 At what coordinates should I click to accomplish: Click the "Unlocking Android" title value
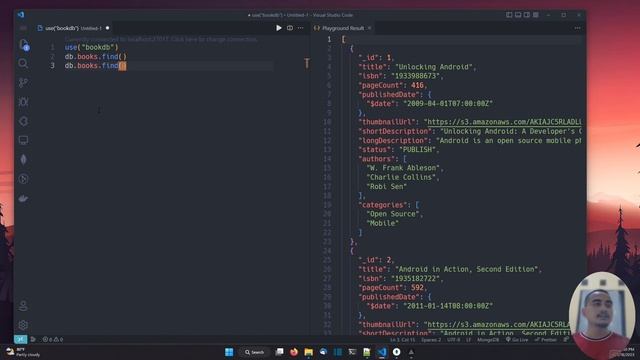point(433,67)
